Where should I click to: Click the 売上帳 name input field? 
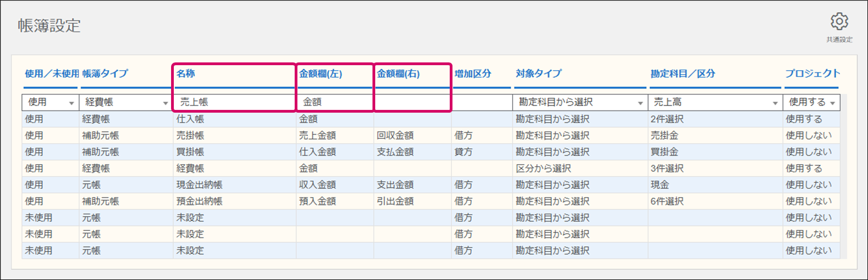click(235, 102)
